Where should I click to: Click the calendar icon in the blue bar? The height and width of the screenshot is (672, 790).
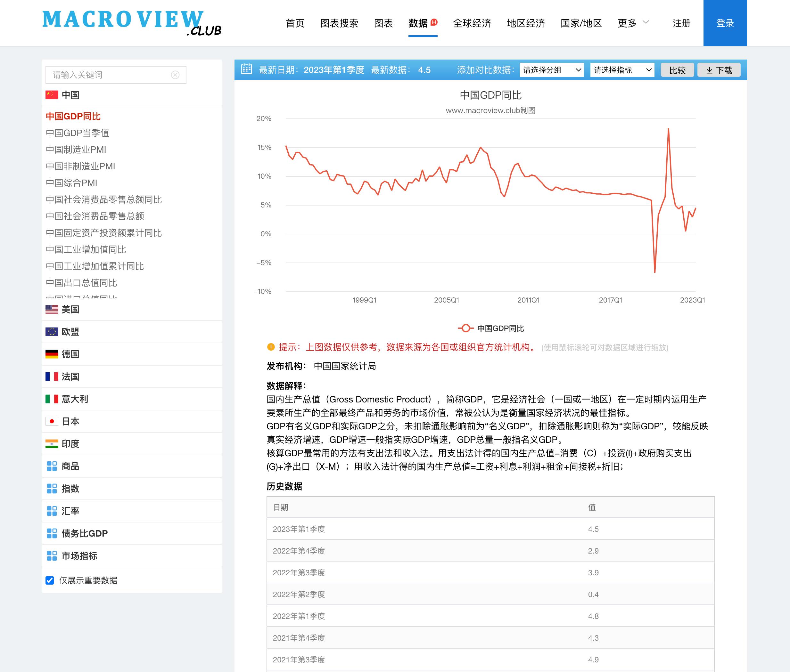coord(247,69)
